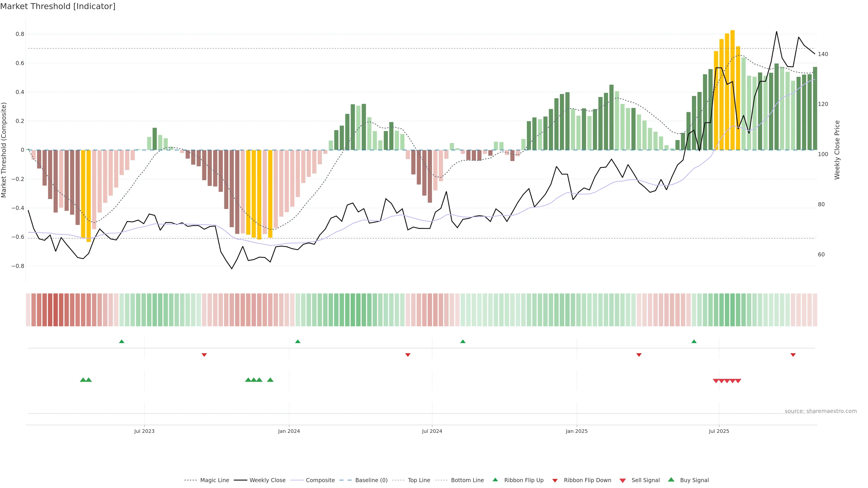Click the Jan 2024 x-axis label
Screen dimensions: 868x488
click(x=289, y=431)
